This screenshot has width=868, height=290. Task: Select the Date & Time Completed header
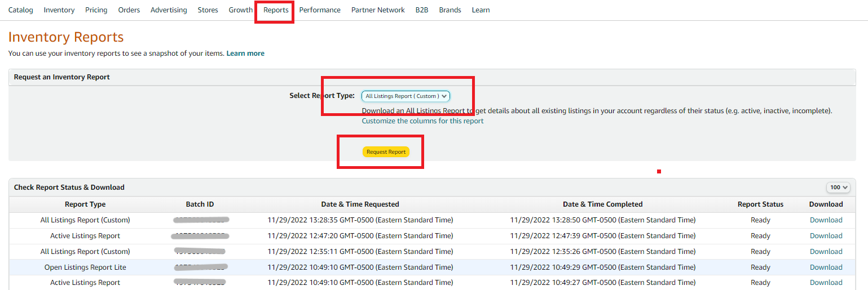602,204
